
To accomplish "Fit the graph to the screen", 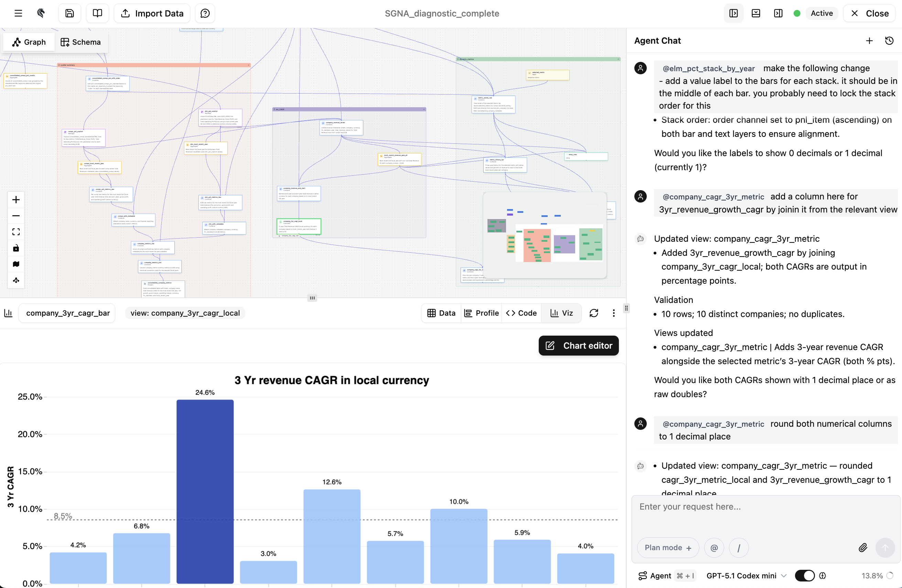I will [16, 231].
